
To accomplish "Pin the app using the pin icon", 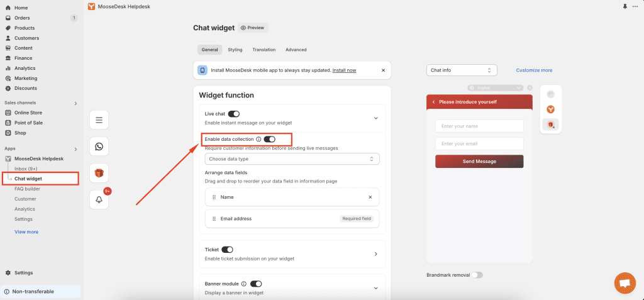I will click(x=625, y=6).
